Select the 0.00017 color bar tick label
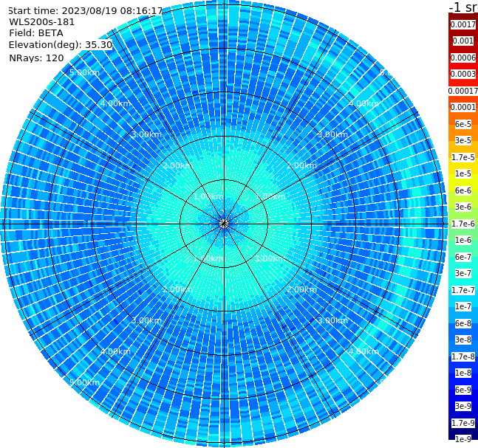Viewport: 478px width, 448px height. 463,91
